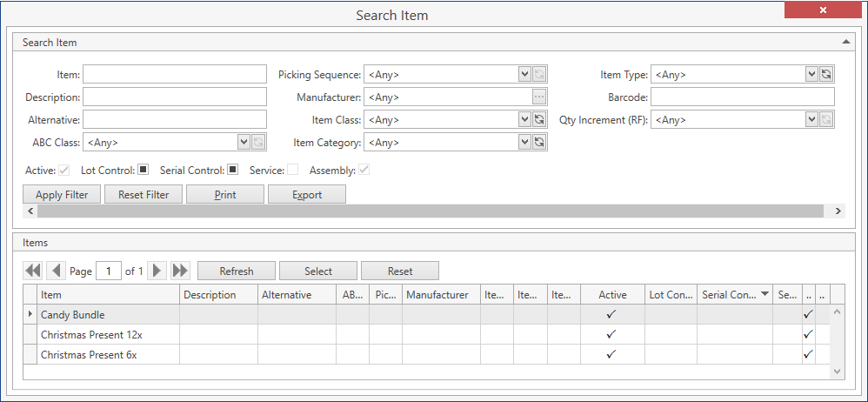Click refresh icon beside Item Category
Screen dimensions: 868x402
[539, 142]
